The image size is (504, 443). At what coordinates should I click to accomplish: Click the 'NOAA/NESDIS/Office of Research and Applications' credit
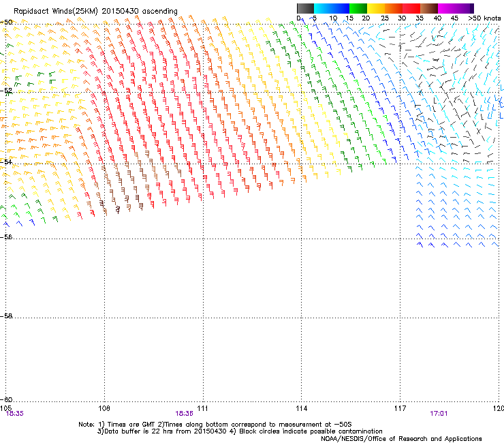401,438
